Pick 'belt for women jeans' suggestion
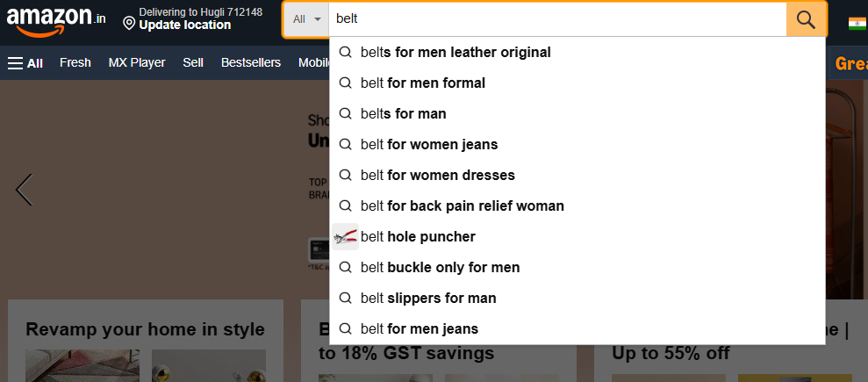The height and width of the screenshot is (382, 868). pyautogui.click(x=429, y=144)
